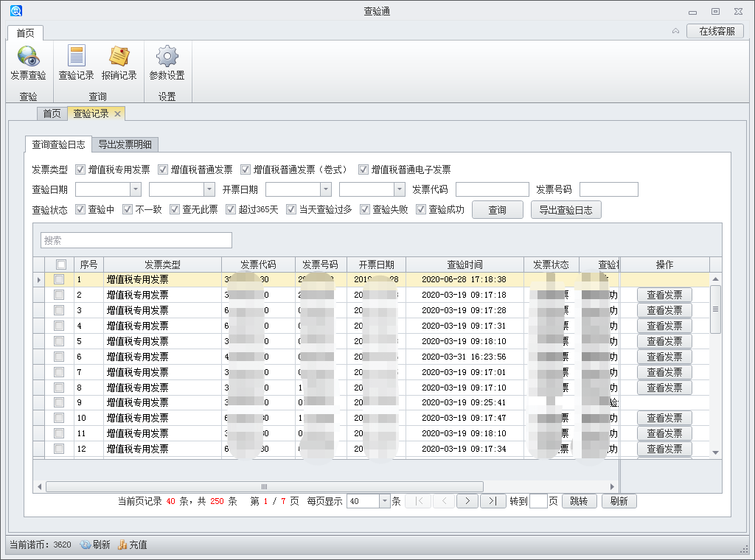This screenshot has width=755, height=560.
Task: Switch to the 首页 document tab
Action: (52, 113)
